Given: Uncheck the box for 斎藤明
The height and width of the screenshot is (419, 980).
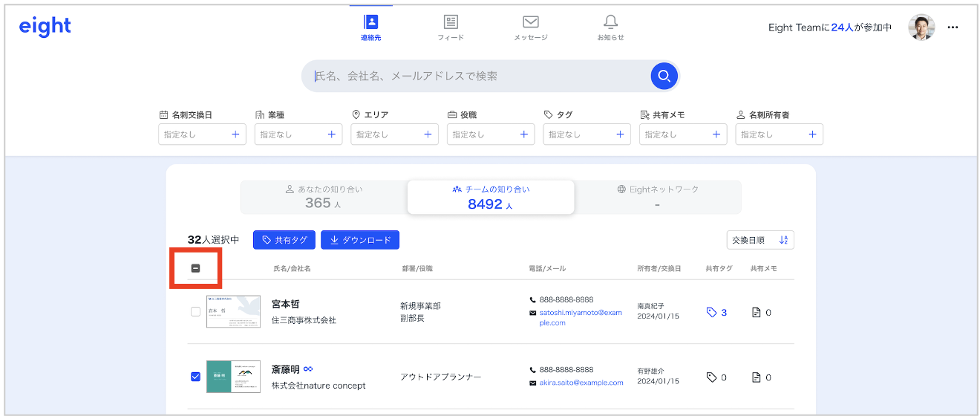Looking at the screenshot, I should (196, 377).
